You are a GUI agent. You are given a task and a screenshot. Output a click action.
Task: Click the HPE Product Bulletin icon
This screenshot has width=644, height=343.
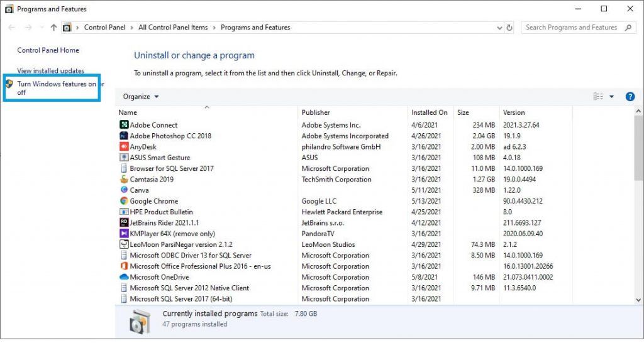pyautogui.click(x=124, y=212)
